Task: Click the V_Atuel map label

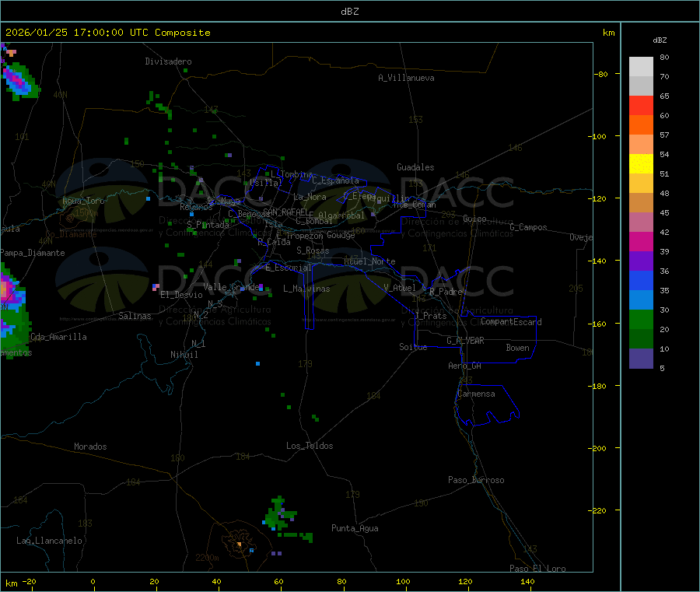Action: 400,288
